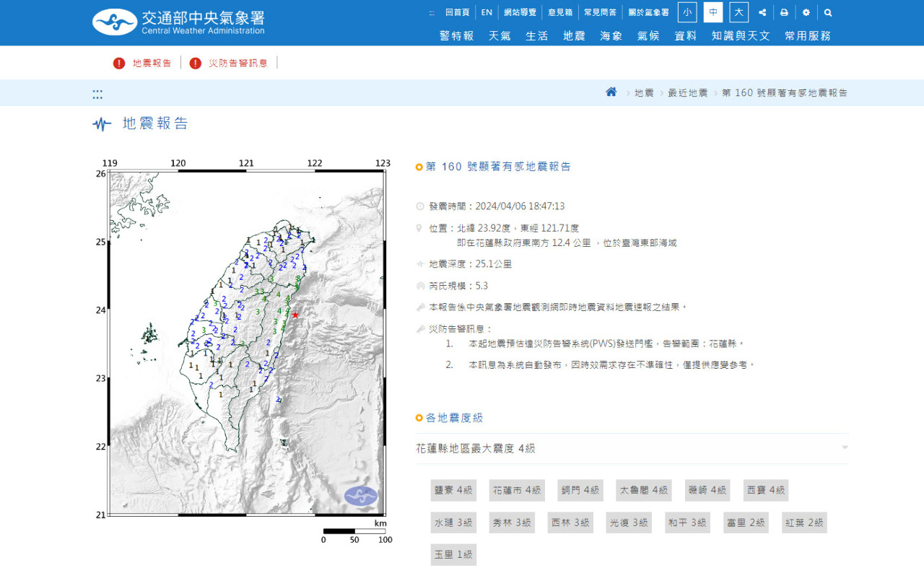
Task: Click the 發震時間 clock icon
Action: tap(420, 206)
